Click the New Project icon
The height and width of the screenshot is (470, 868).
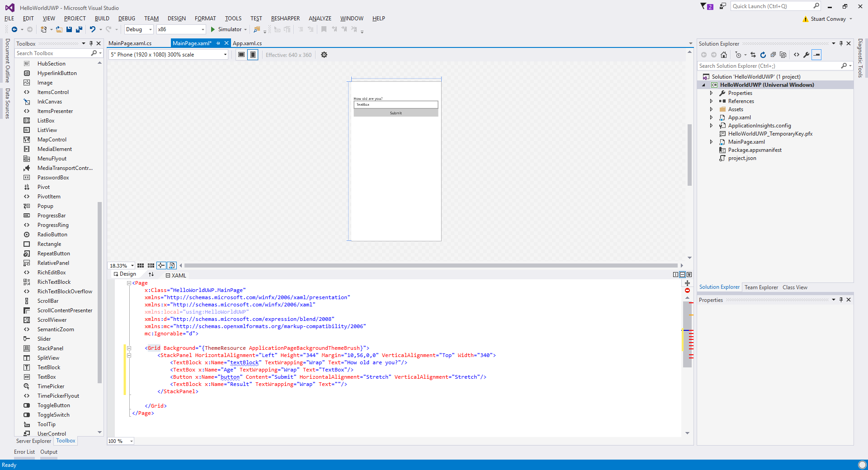(43, 29)
